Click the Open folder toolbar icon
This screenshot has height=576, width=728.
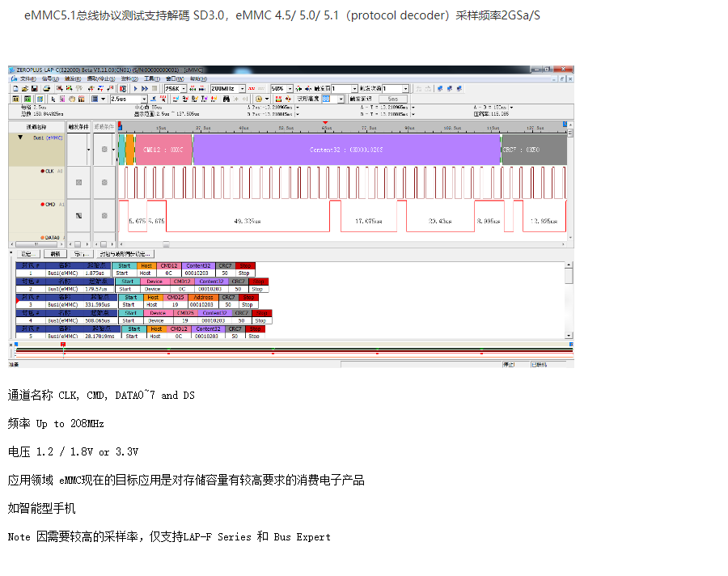point(24,88)
